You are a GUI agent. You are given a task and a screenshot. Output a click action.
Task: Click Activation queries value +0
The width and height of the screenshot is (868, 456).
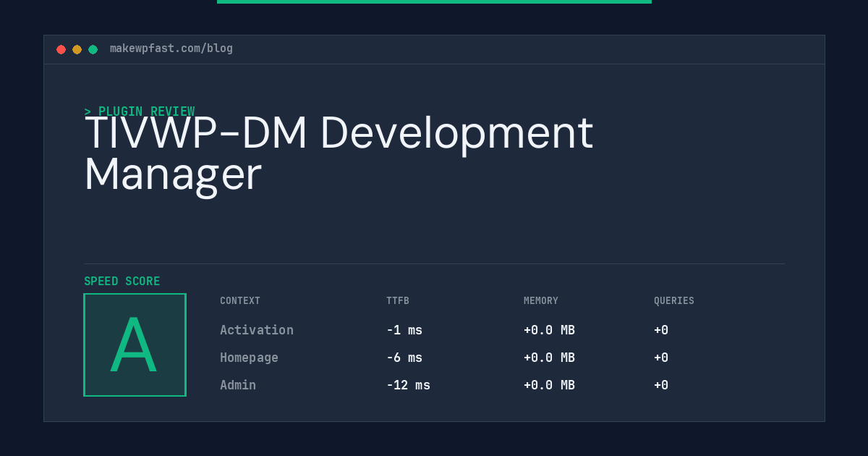661,330
